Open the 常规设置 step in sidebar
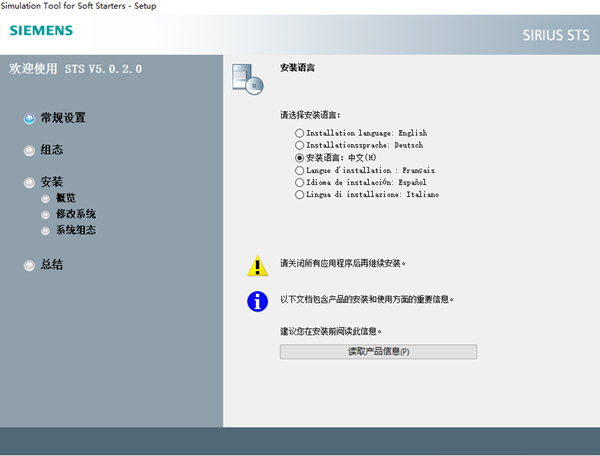 55,118
